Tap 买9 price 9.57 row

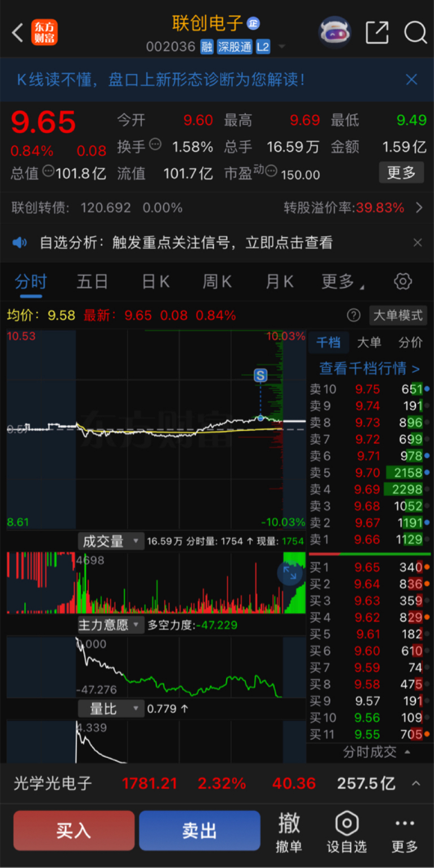(x=370, y=701)
